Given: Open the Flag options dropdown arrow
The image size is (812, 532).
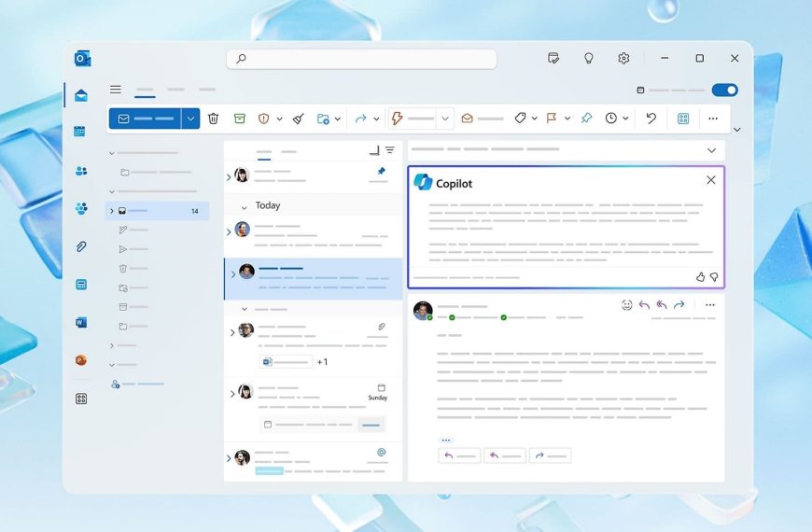Looking at the screenshot, I should click(567, 119).
